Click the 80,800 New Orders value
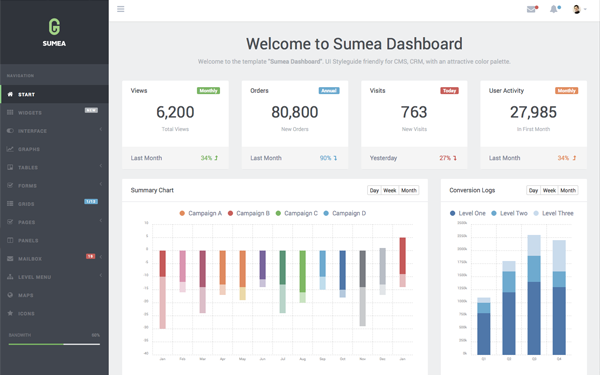This screenshot has width=600, height=375. point(295,112)
